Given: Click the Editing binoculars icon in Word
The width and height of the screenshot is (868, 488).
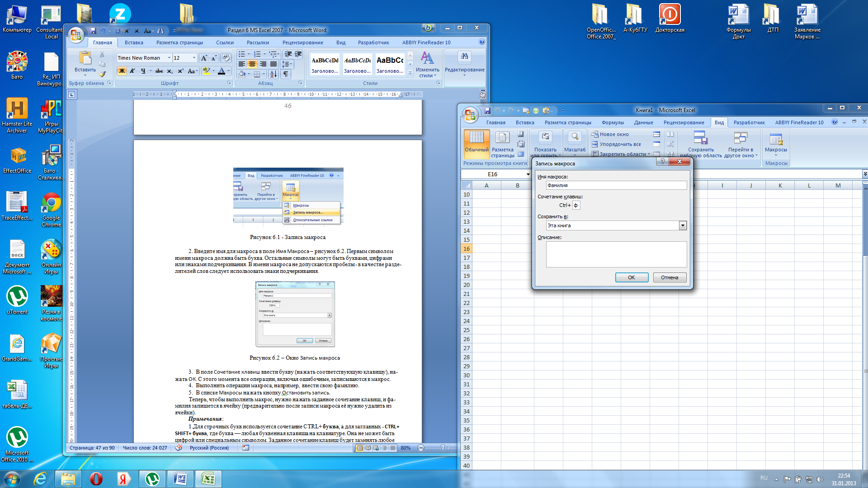Looking at the screenshot, I should pos(464,56).
